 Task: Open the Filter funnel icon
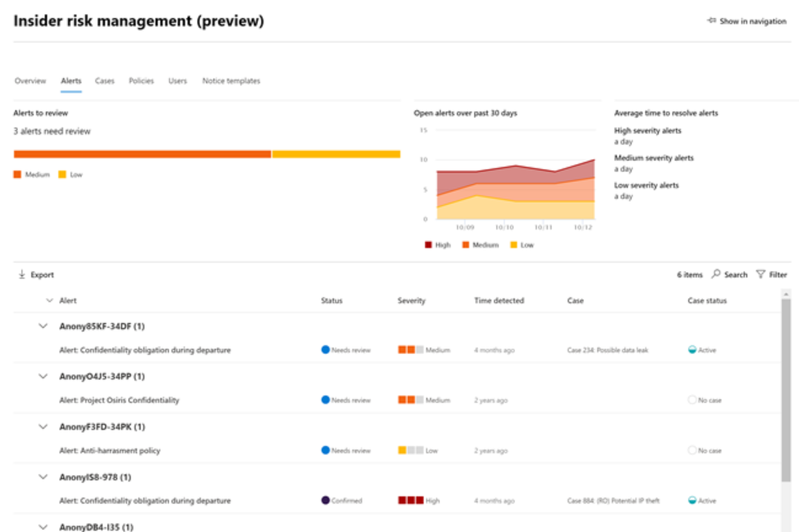pos(760,275)
